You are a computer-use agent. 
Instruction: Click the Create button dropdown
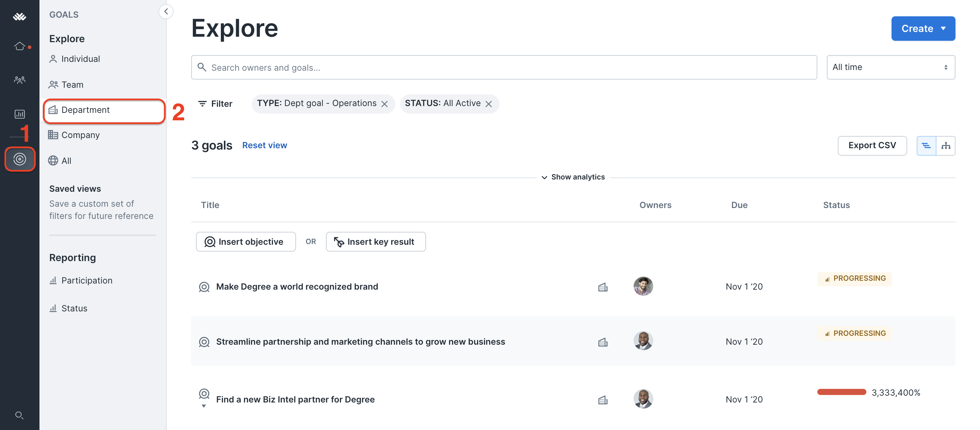(923, 29)
